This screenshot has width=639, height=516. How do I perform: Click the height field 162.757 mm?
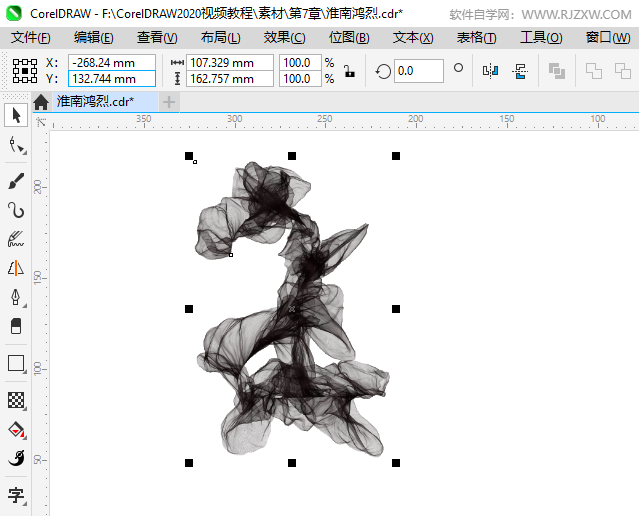tap(230, 79)
